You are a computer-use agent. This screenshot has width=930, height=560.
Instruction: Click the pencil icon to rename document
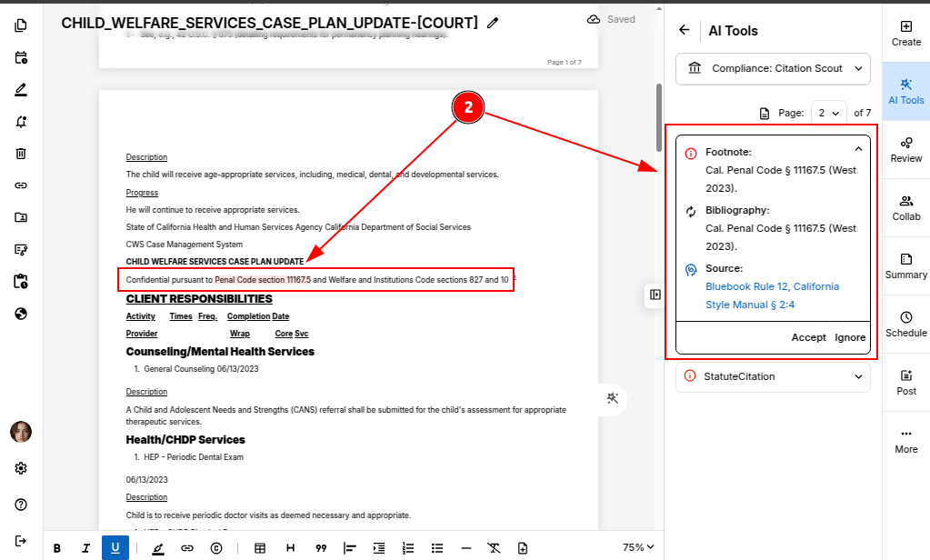[493, 23]
